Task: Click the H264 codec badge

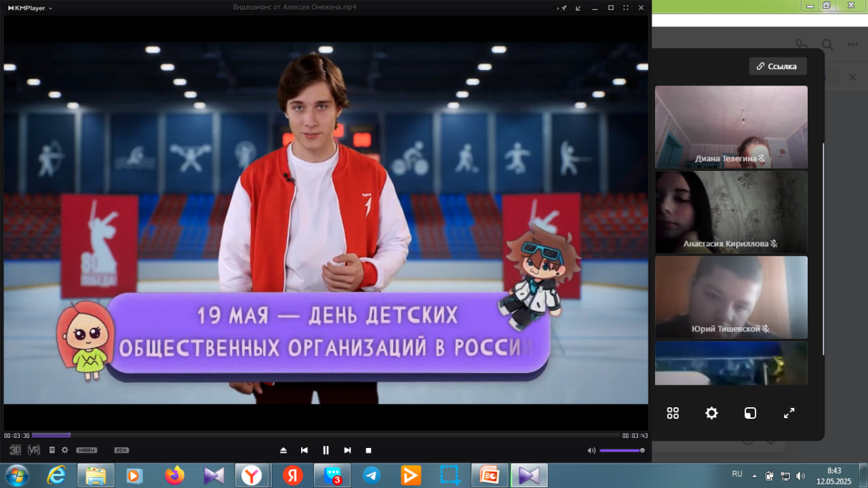Action: (86, 450)
